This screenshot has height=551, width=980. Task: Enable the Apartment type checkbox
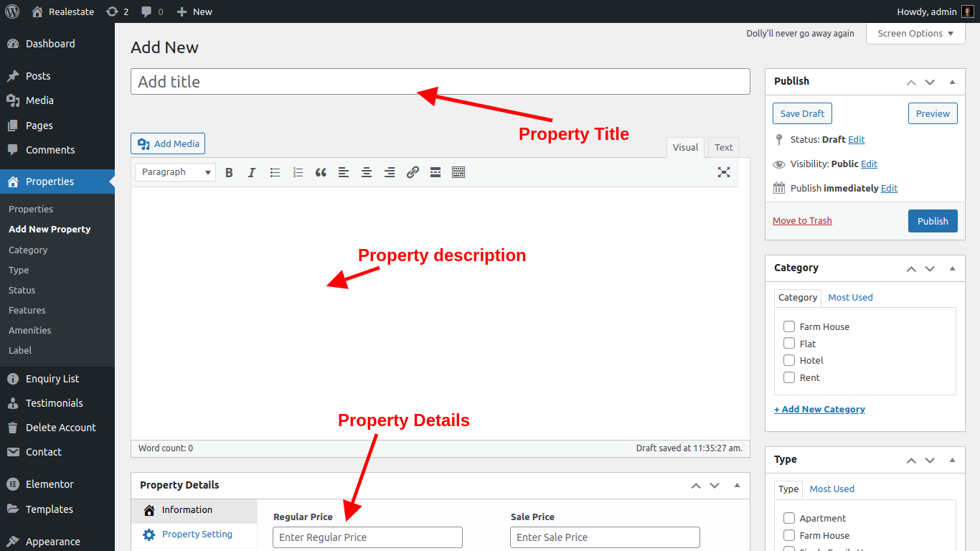[789, 518]
